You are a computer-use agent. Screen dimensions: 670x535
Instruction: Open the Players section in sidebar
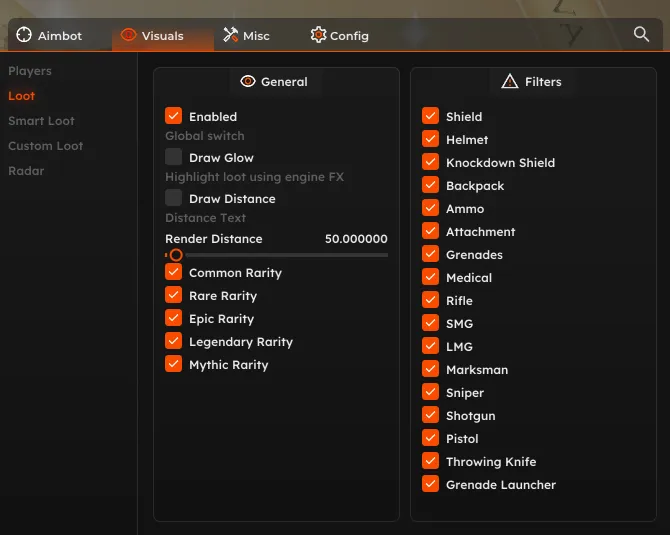pos(30,71)
